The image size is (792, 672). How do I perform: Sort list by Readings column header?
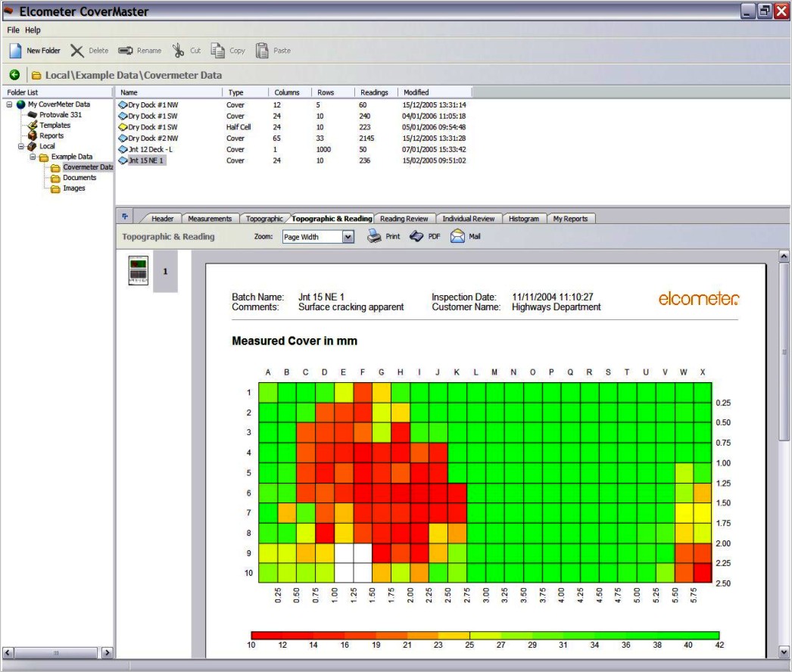click(x=376, y=92)
